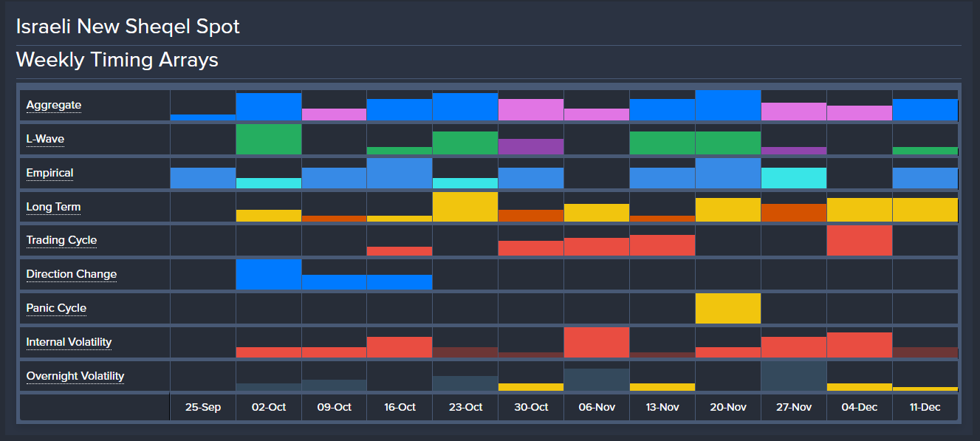Click the Direction Change label

tap(71, 274)
